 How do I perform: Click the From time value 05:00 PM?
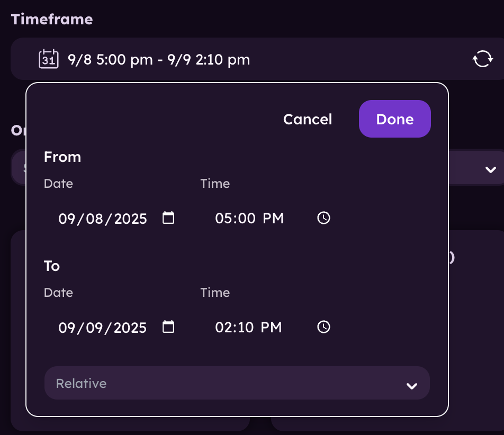249,217
